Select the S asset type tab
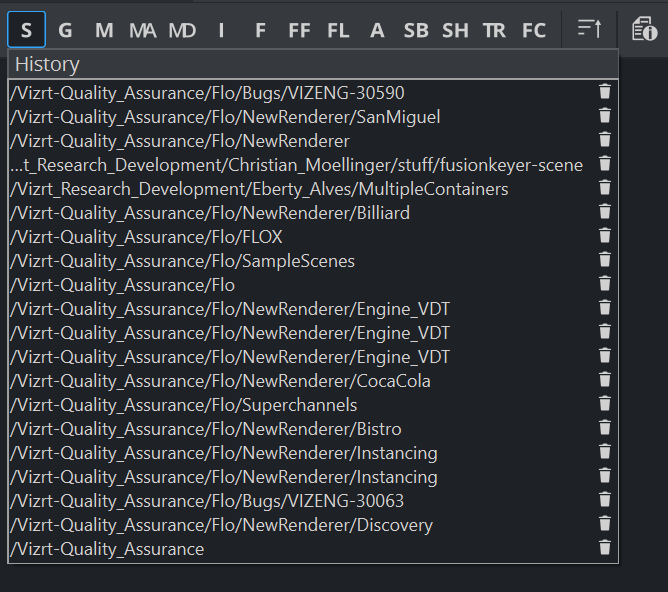Viewport: 668px width, 592px height. [x=27, y=30]
